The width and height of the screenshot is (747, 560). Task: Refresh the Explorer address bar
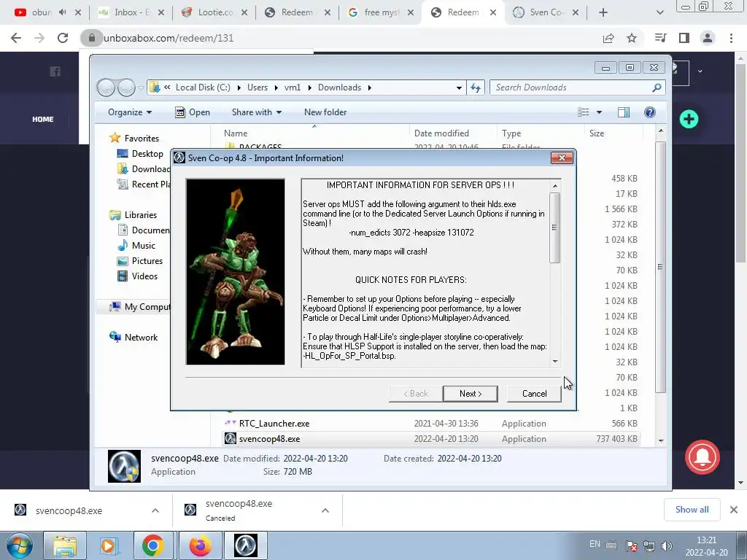[476, 87]
